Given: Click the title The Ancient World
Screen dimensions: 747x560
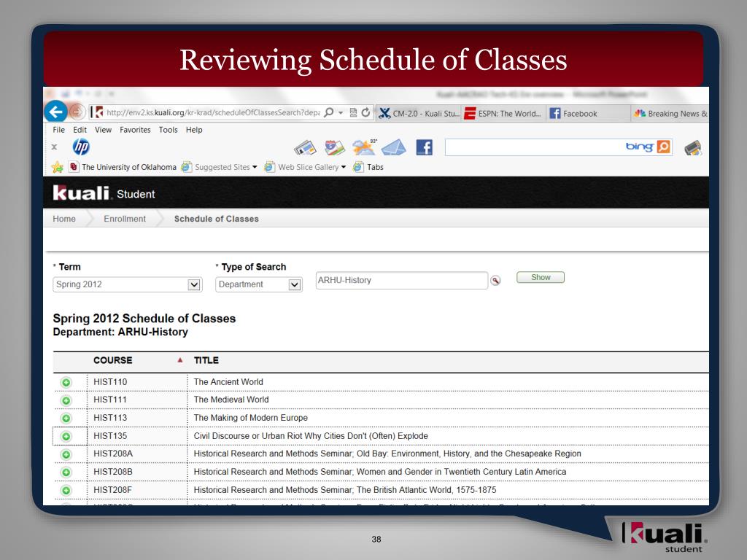Looking at the screenshot, I should click(228, 382).
